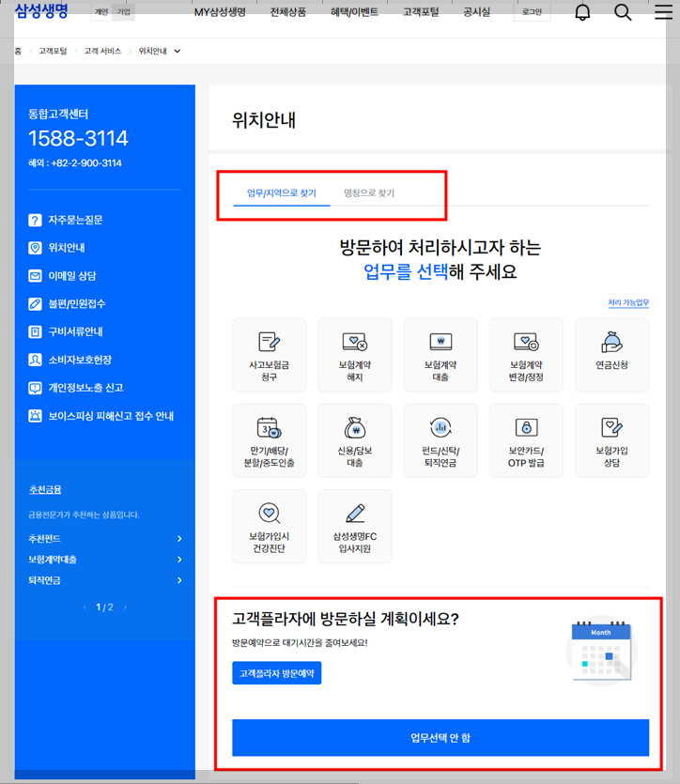Click the 이메일 상담 envelope icon
Viewport: 680px width, 784px height.
click(x=35, y=276)
